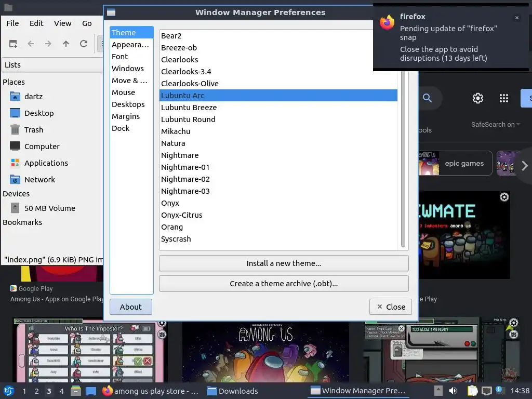
Task: Select the Lubuntu Arc theme
Action: [x=278, y=96]
